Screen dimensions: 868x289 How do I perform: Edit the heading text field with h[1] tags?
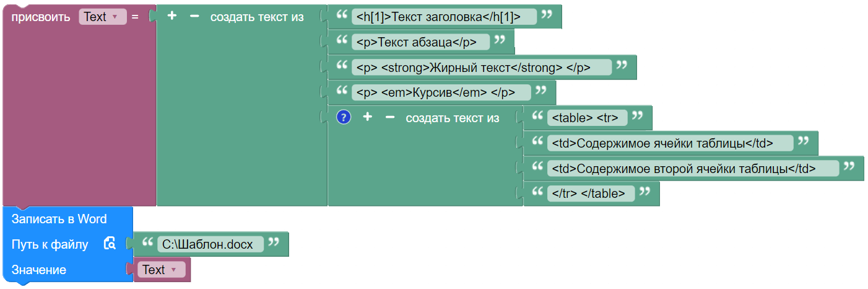coord(444,17)
